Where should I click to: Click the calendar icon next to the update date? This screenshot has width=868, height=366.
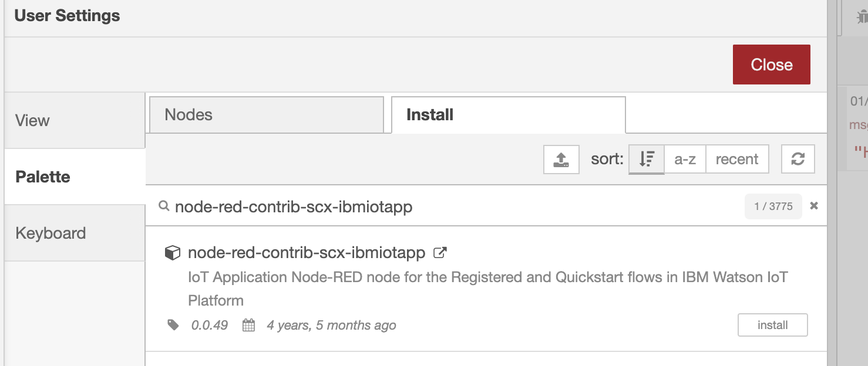[x=248, y=325]
